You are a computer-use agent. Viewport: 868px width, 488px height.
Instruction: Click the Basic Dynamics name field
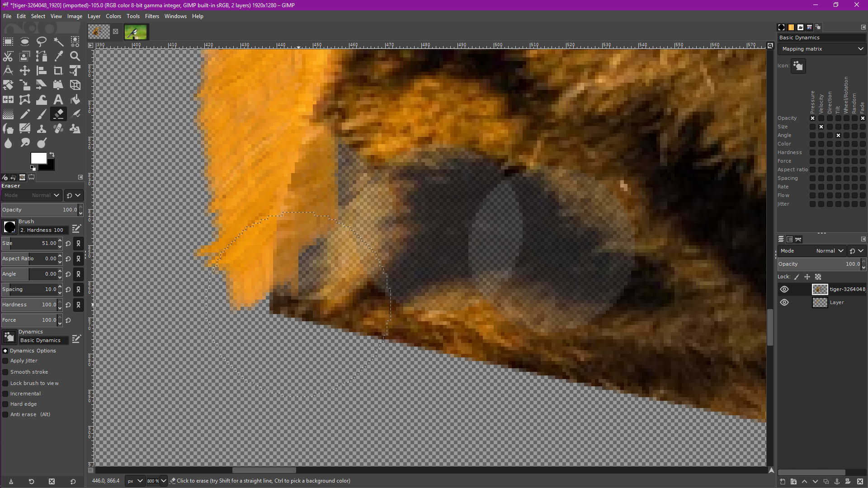pyautogui.click(x=43, y=340)
